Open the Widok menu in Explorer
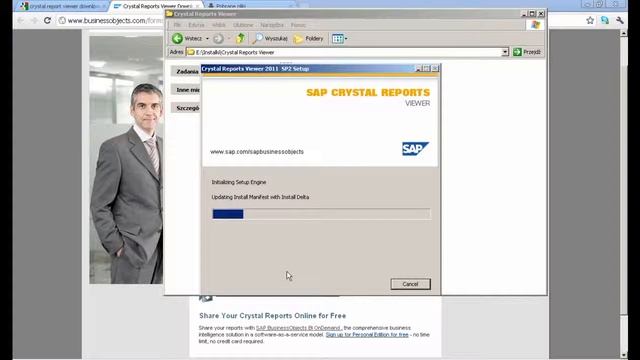This screenshot has height=360, width=640. tap(219, 25)
